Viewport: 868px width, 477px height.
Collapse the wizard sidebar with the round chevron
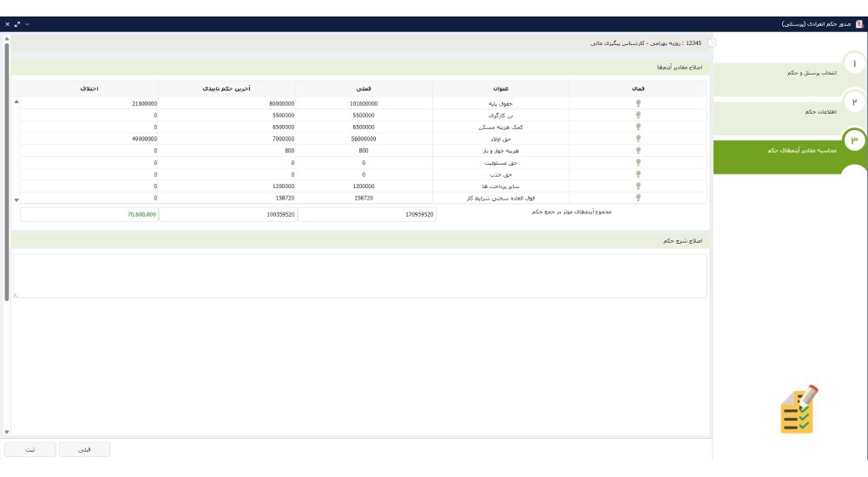coord(712,43)
